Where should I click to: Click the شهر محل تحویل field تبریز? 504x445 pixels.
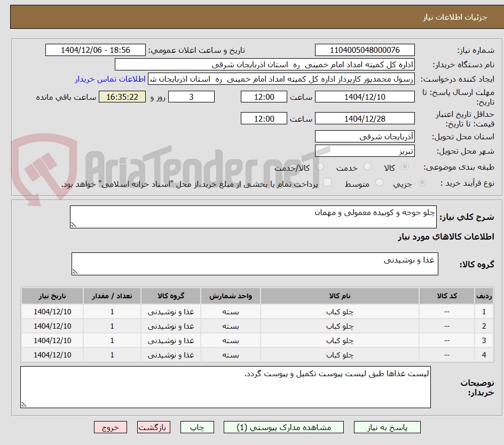[x=365, y=151]
